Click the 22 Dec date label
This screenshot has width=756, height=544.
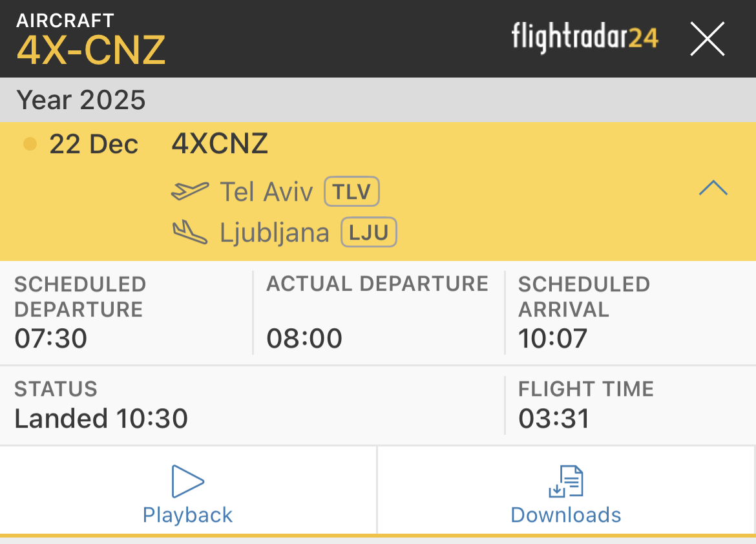pos(94,144)
